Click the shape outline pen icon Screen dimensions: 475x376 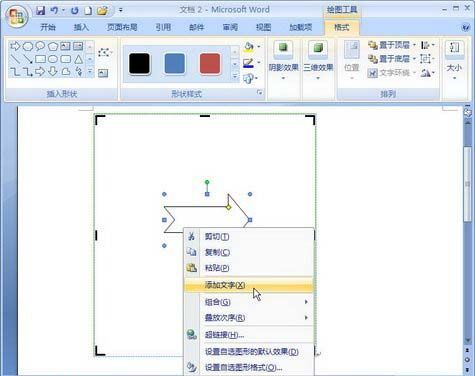pos(248,63)
